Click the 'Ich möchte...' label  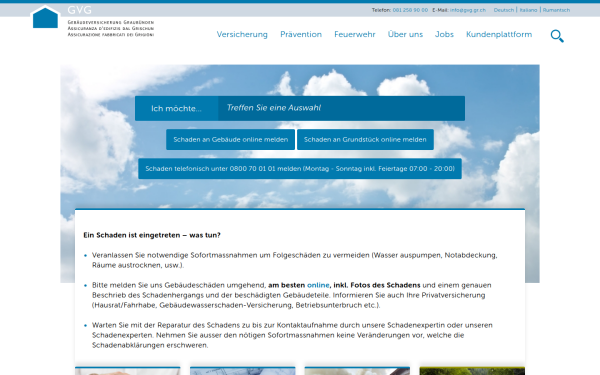pos(176,108)
